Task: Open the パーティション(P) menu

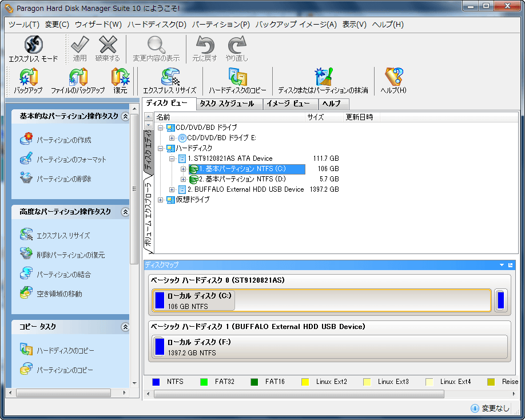Action: tap(221, 25)
